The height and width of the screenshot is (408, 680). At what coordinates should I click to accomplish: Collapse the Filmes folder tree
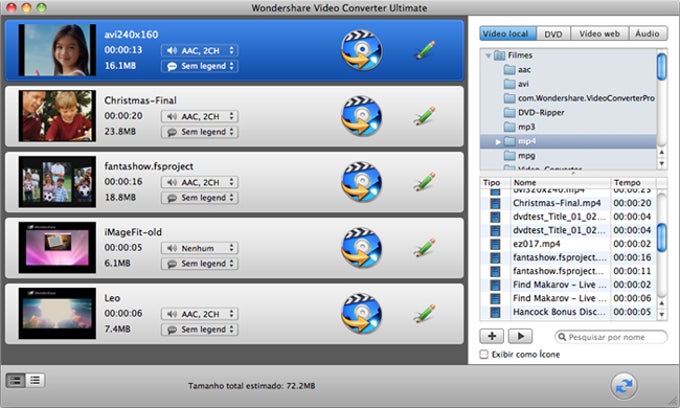[x=488, y=55]
